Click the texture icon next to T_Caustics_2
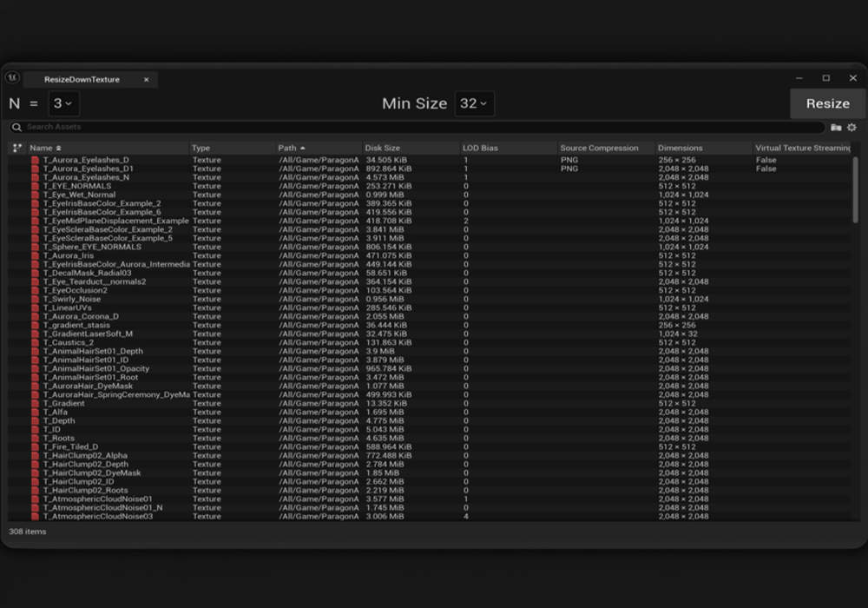 click(x=35, y=342)
